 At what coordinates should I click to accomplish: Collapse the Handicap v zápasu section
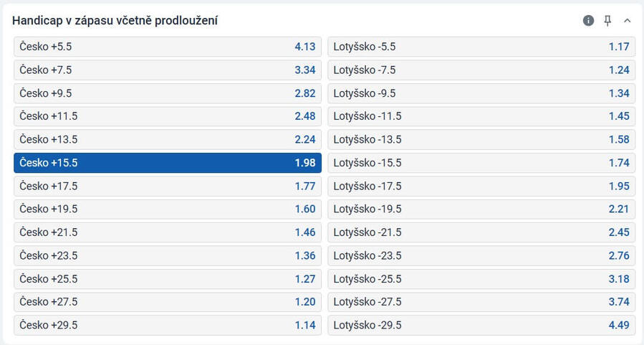coord(627,21)
